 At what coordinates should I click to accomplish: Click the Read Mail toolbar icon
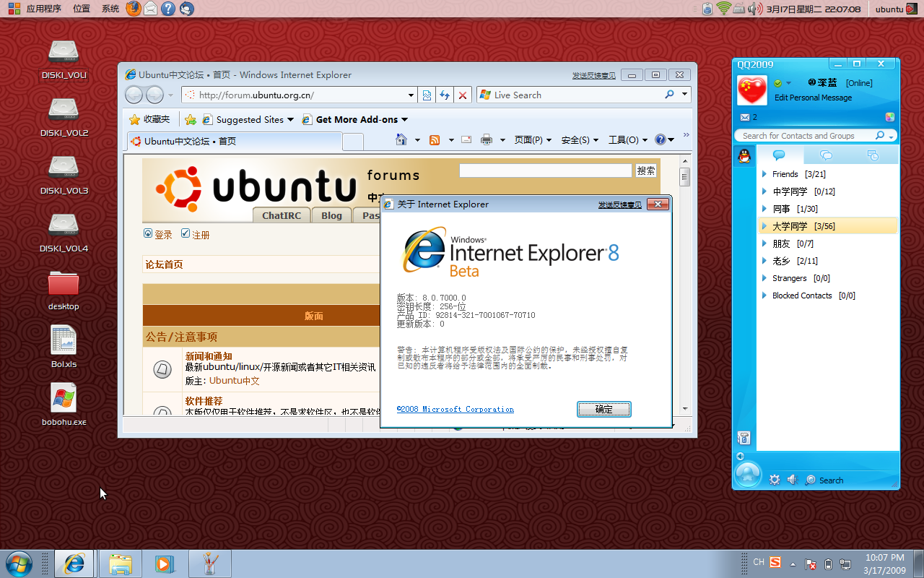(466, 139)
